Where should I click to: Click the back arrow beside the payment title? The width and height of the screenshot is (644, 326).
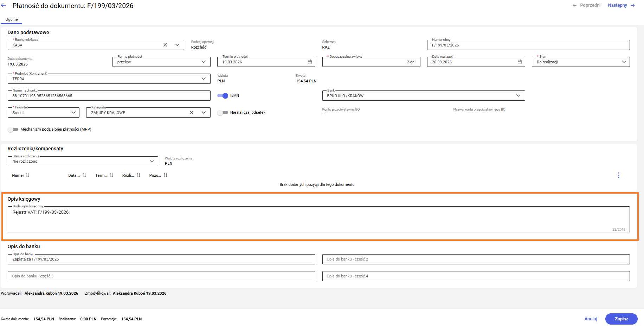coord(4,6)
